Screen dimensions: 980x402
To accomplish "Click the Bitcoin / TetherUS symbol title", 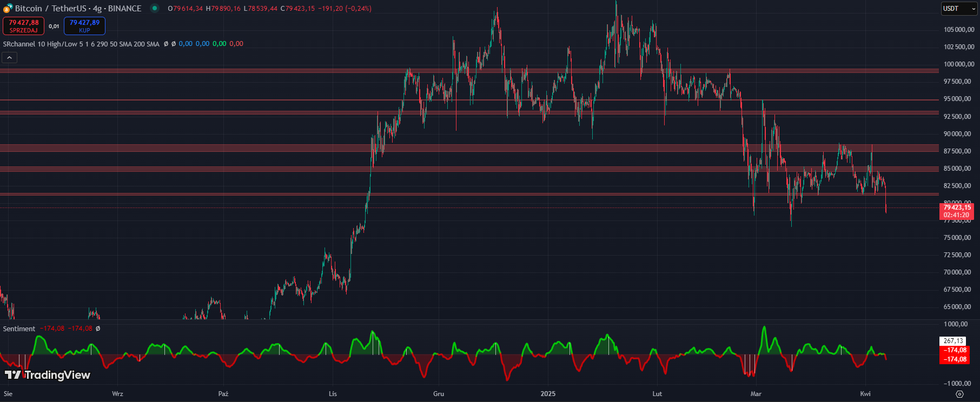I will 78,8.
